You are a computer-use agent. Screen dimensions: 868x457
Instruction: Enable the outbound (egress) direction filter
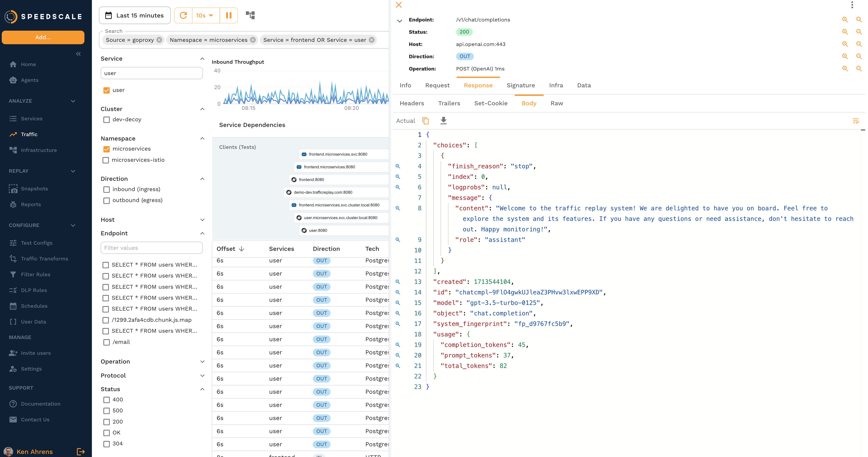107,200
